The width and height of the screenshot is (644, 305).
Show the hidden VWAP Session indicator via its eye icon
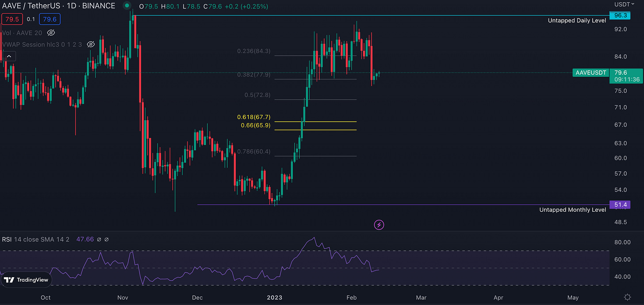(x=91, y=45)
